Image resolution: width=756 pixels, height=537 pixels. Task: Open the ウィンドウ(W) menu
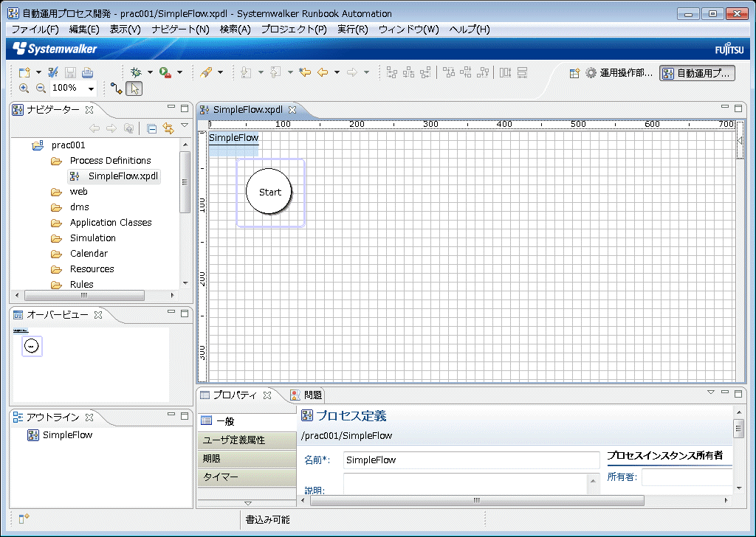(x=409, y=30)
